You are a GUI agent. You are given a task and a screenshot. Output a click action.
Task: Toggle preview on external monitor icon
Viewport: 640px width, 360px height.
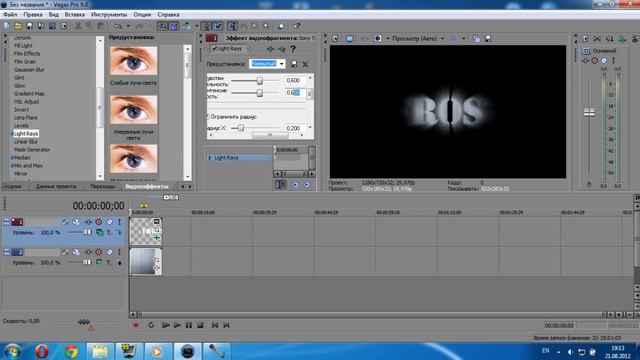350,38
